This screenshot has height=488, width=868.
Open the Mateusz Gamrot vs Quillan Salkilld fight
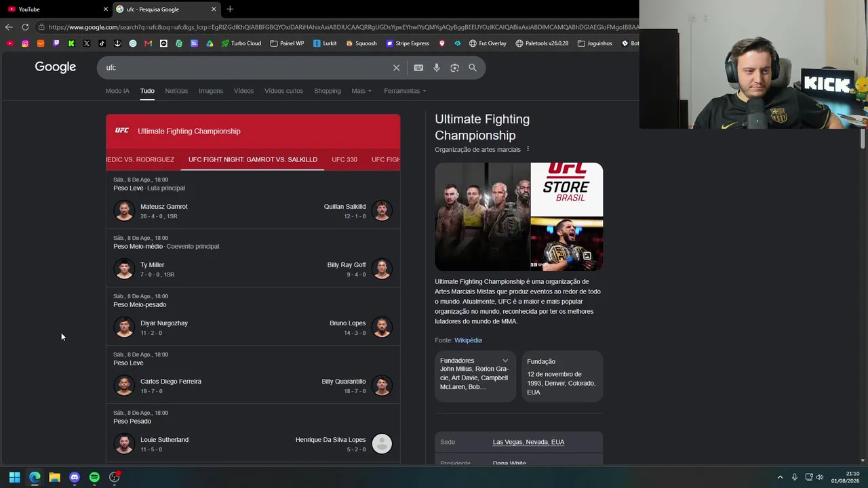(253, 200)
